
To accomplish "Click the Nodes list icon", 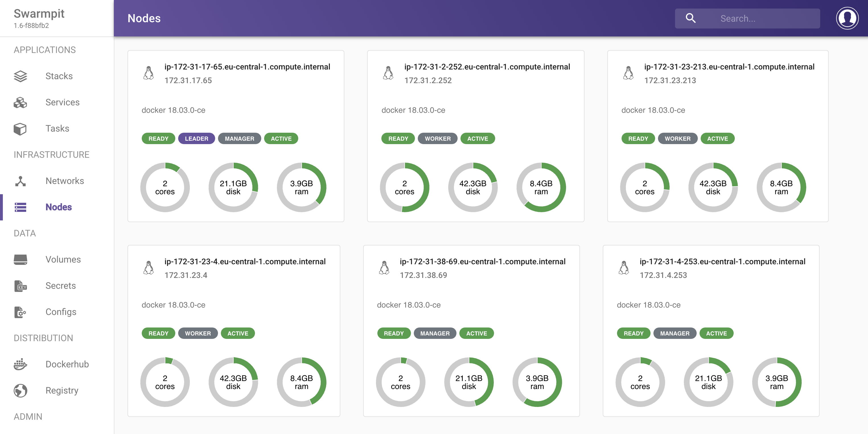I will (x=20, y=207).
